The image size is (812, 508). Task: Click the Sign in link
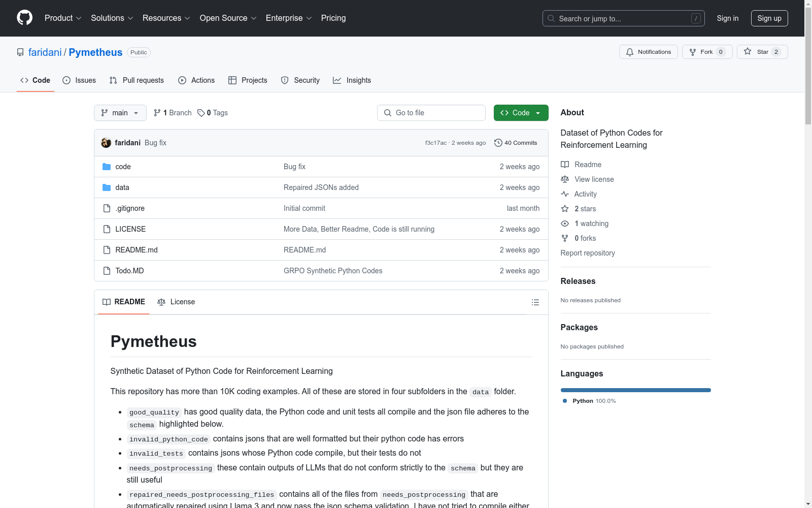point(728,18)
